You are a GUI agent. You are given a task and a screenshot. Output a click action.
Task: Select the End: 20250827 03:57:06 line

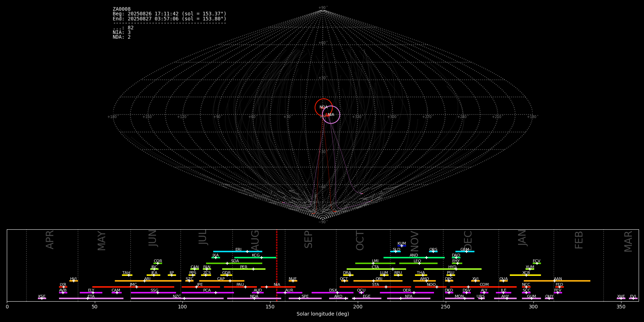(x=170, y=19)
